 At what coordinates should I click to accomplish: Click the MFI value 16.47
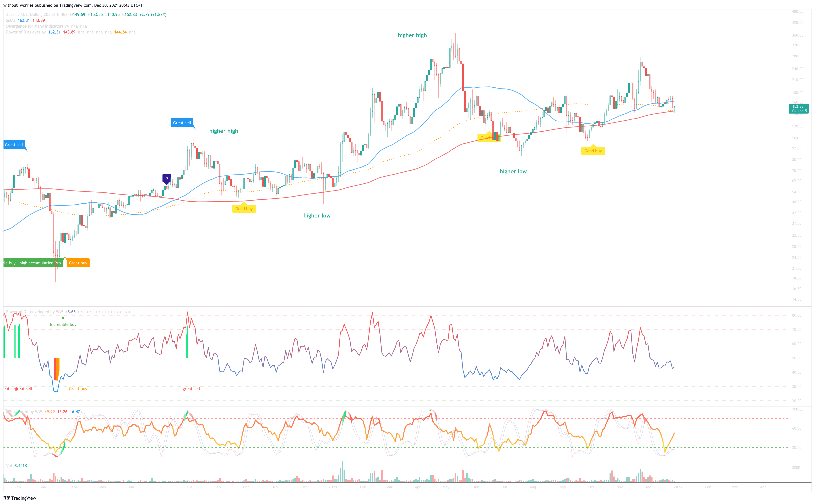(75, 412)
